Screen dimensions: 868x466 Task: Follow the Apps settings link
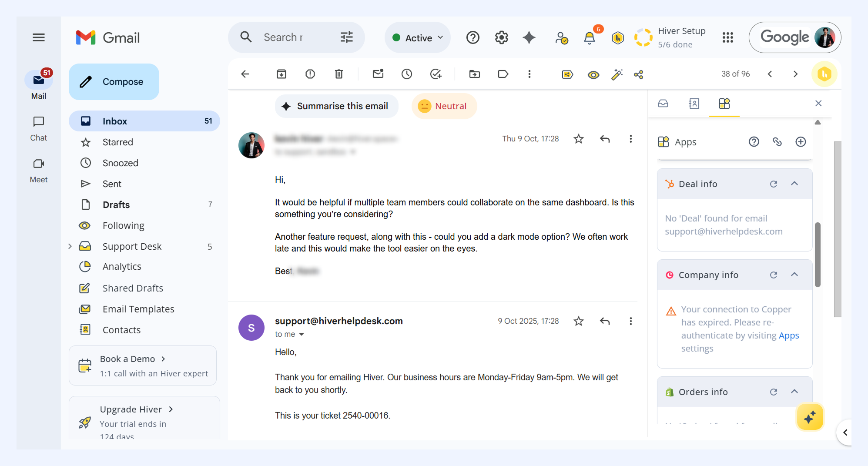tap(789, 335)
